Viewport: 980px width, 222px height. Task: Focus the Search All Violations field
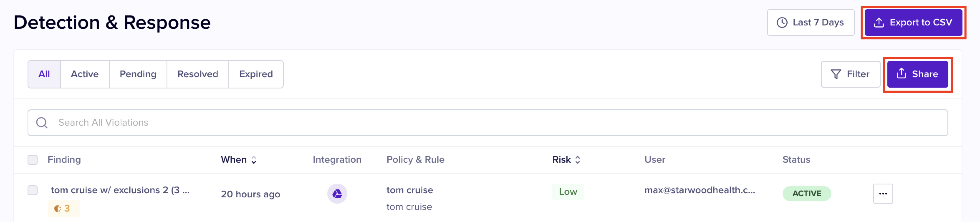tap(495, 123)
